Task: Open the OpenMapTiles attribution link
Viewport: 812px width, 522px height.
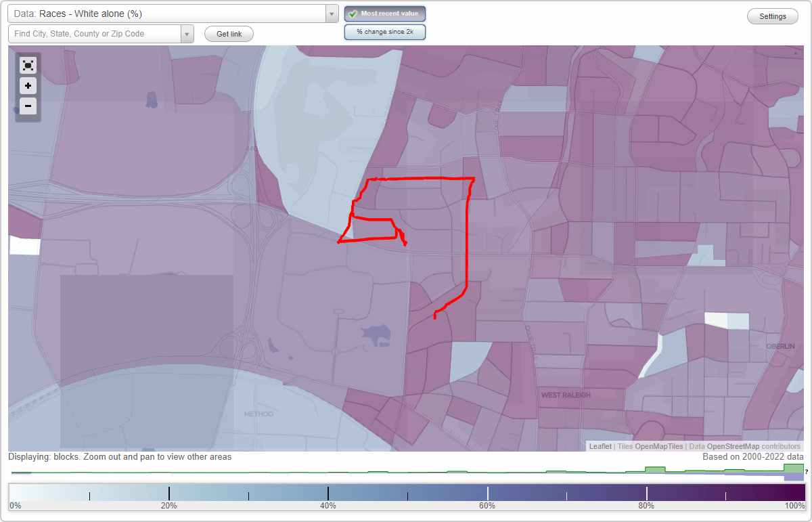Action: (x=659, y=446)
